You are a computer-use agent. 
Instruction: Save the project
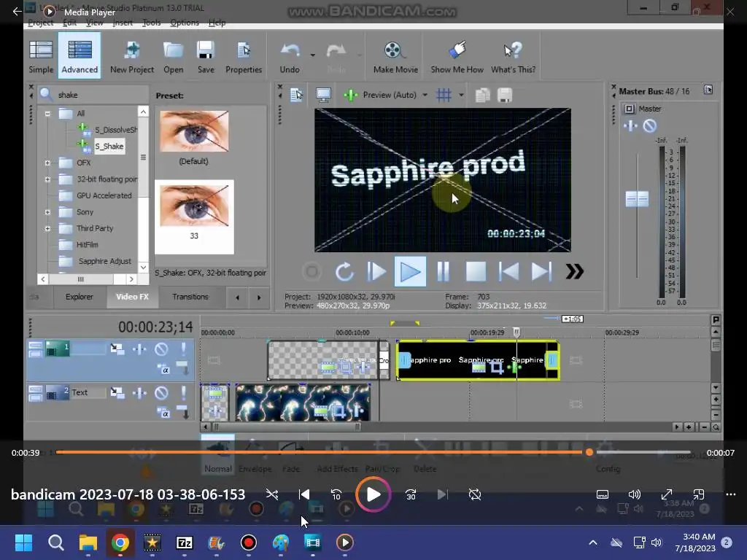(206, 56)
